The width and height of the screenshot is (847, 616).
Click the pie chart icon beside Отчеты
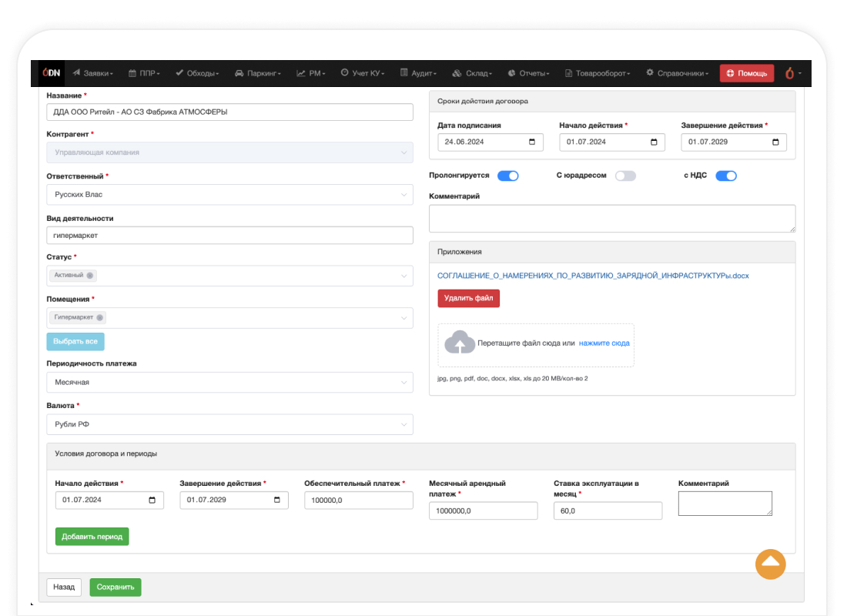click(511, 73)
